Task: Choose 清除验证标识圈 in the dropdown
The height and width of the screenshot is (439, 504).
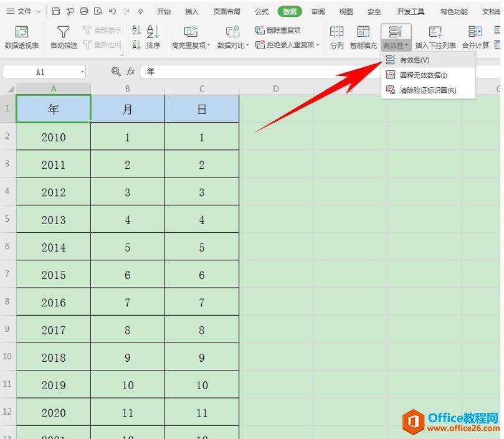Action: 427,90
